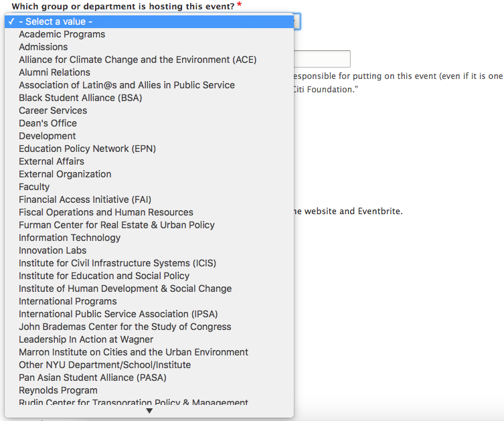Select Dean's Office

[48, 123]
